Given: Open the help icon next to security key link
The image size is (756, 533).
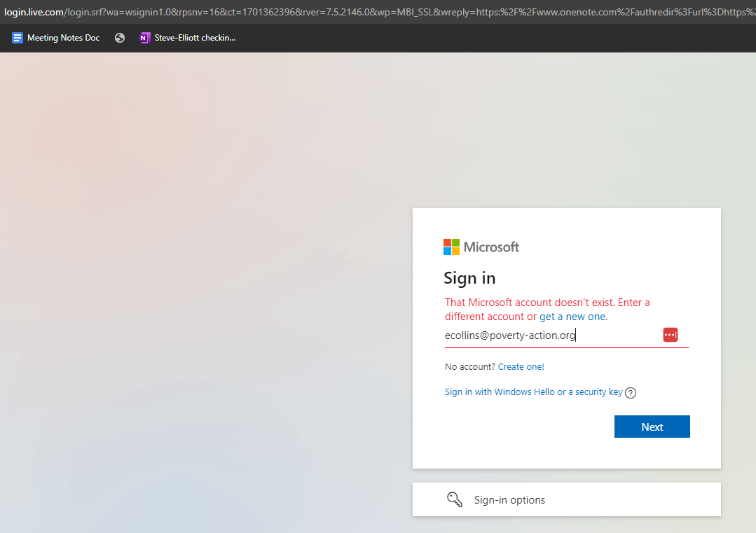Looking at the screenshot, I should (x=631, y=392).
